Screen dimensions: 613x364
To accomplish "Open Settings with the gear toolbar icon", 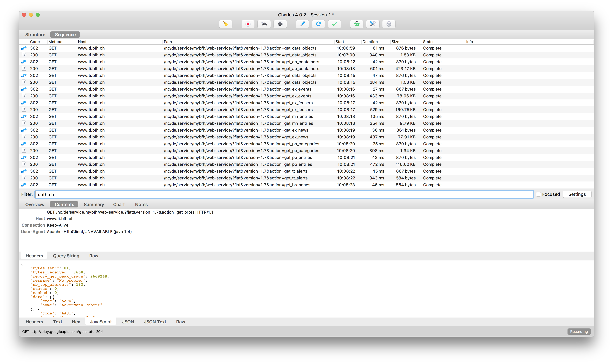I will pyautogui.click(x=389, y=24).
